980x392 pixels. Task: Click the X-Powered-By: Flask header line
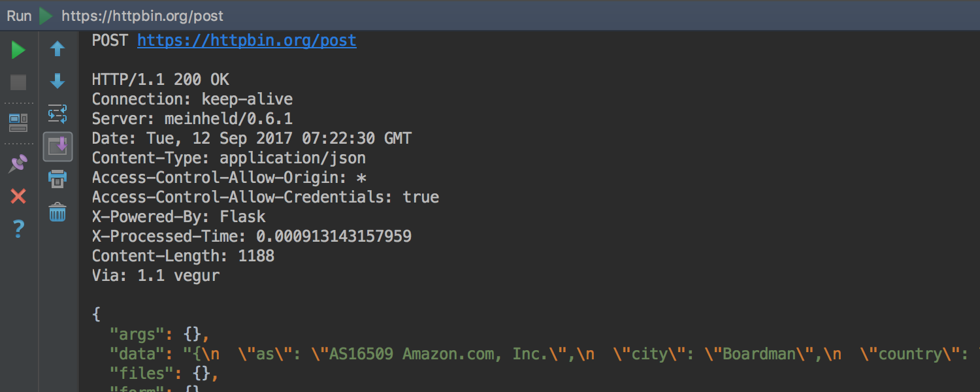click(x=179, y=217)
